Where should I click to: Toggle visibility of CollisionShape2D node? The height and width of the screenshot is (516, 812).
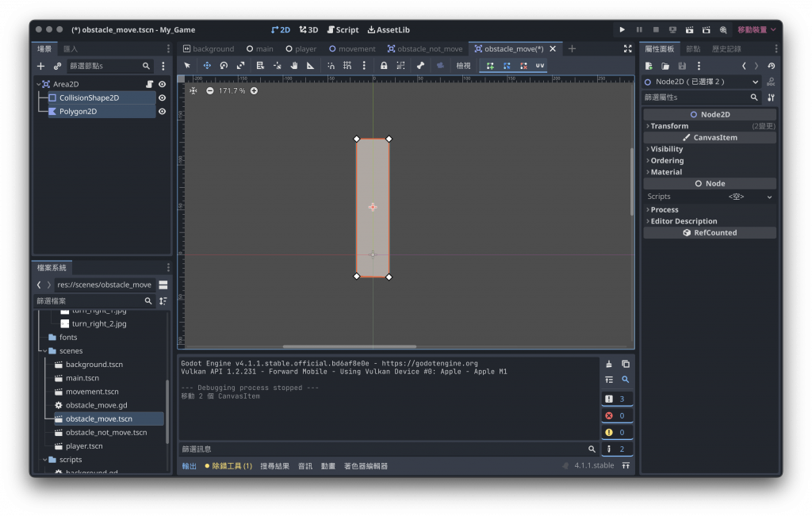pyautogui.click(x=162, y=98)
